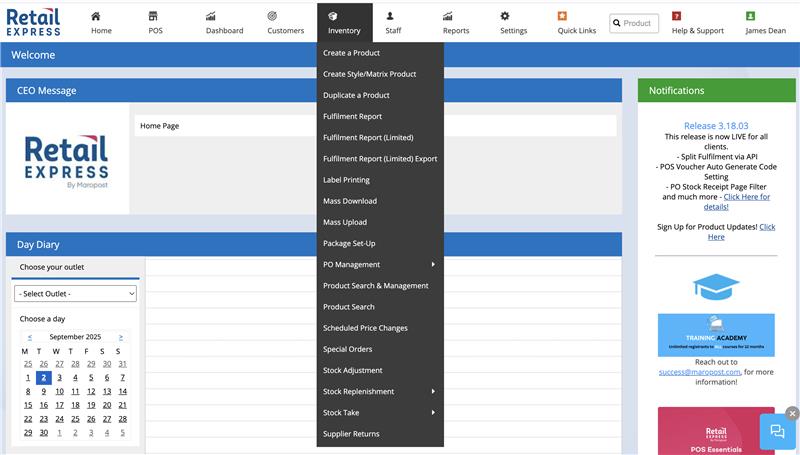This screenshot has width=800, height=455.
Task: Click the Inventory box icon
Action: [x=333, y=16]
